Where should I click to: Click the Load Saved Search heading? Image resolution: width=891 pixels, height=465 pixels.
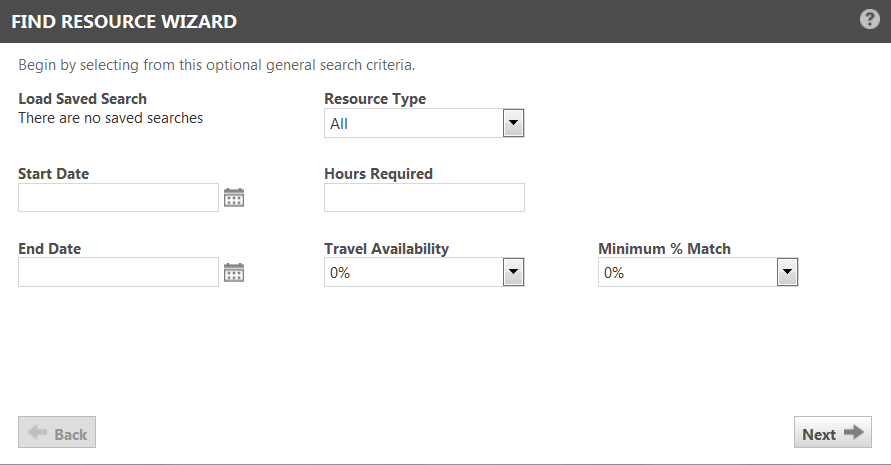pyautogui.click(x=82, y=98)
